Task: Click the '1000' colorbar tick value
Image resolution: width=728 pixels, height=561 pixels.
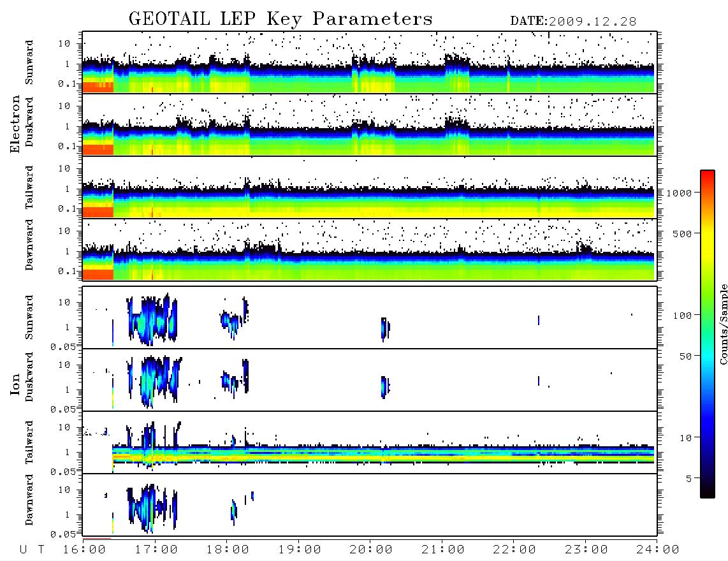Action: [679, 193]
